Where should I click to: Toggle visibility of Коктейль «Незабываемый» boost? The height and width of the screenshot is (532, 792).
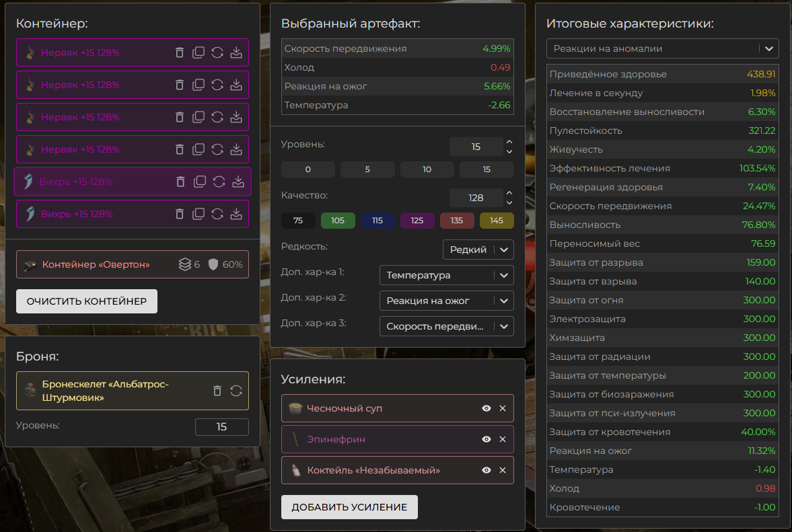487,470
